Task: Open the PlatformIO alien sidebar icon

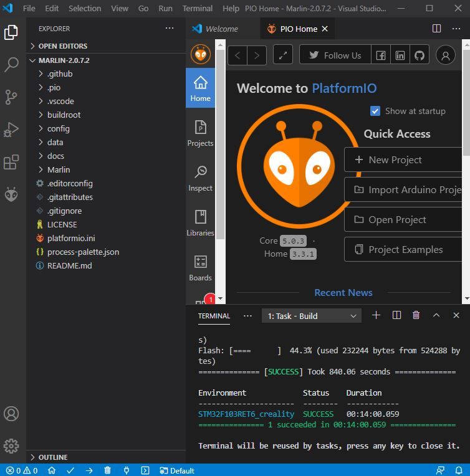Action: tap(11, 194)
